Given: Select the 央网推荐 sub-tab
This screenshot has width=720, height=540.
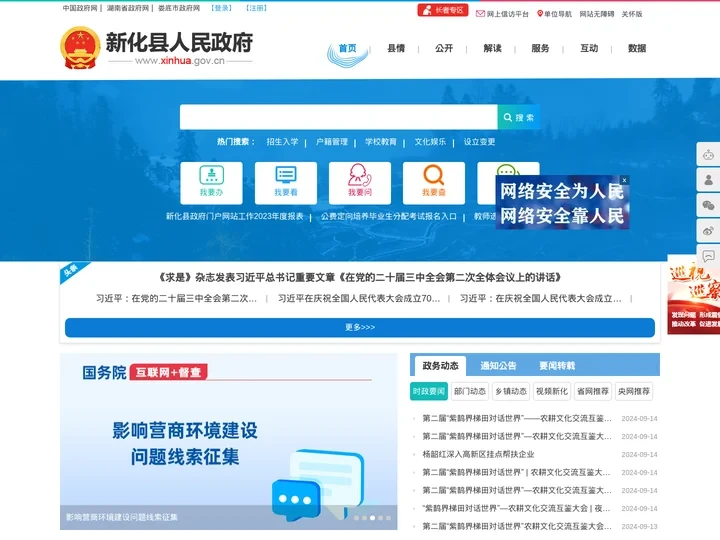Looking at the screenshot, I should click(634, 391).
